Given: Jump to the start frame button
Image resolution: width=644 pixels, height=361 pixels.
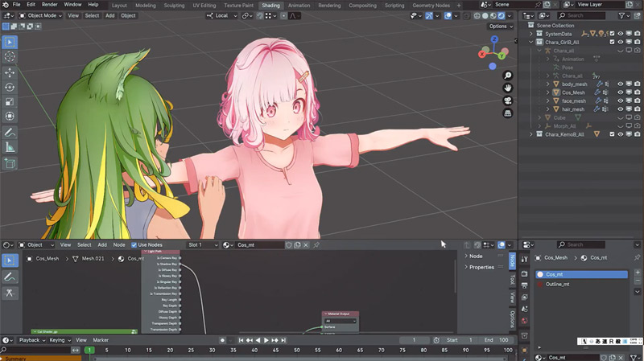Looking at the screenshot, I should click(x=241, y=340).
